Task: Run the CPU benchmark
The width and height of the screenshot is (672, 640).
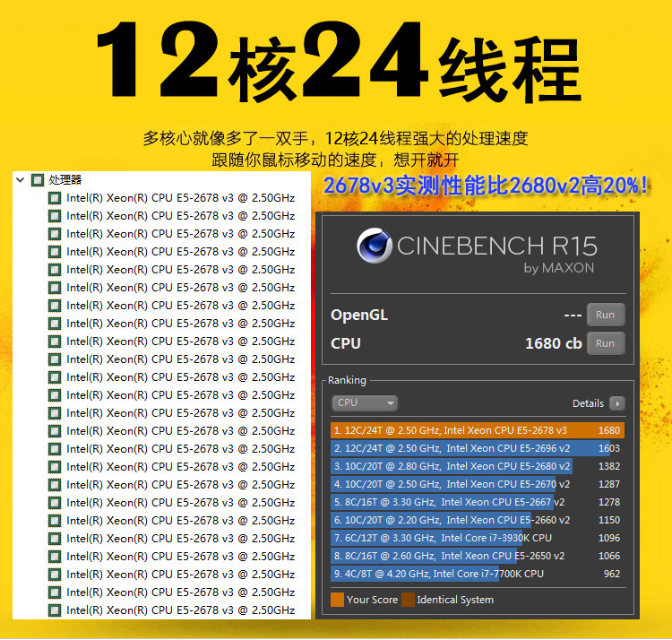Action: tap(605, 343)
